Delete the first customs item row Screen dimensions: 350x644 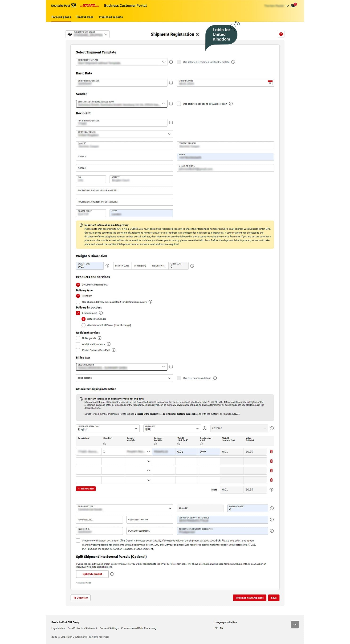pyautogui.click(x=271, y=452)
